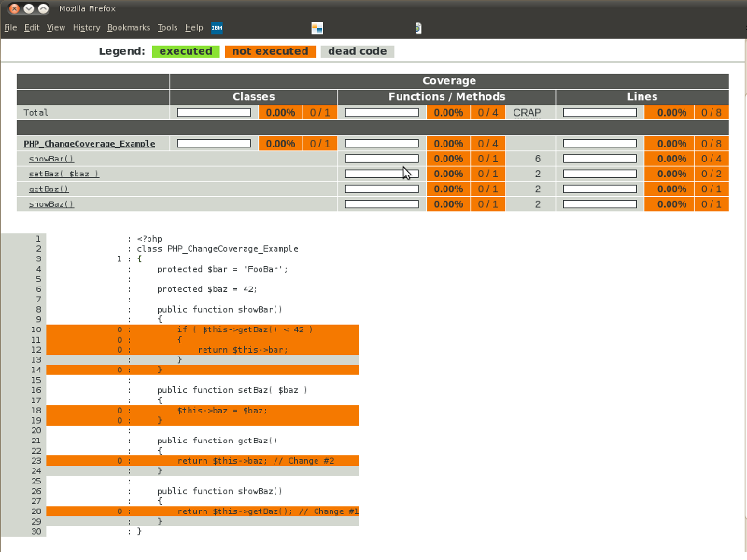Image resolution: width=747 pixels, height=560 pixels.
Task: Open the History menu
Action: pyautogui.click(x=86, y=27)
